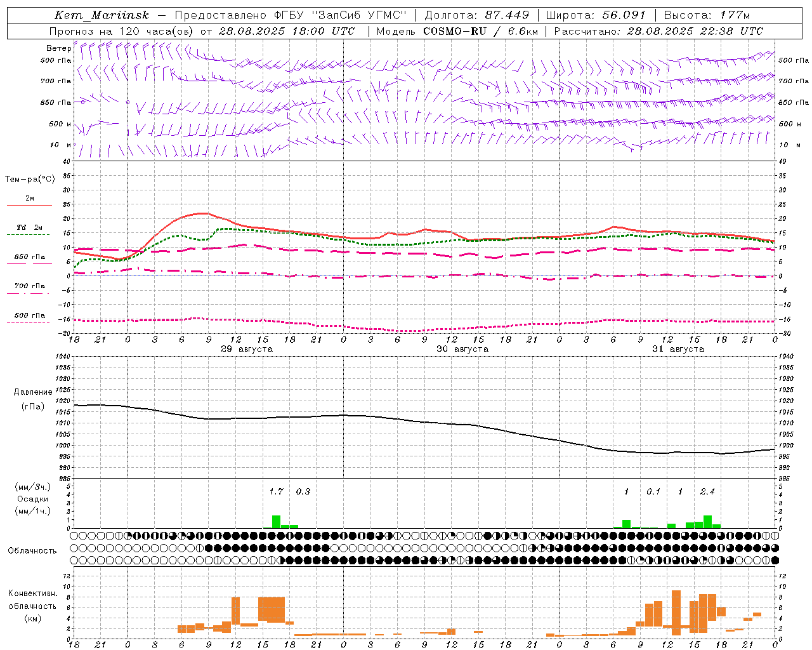The image size is (812, 650).
Task: Click the 0.3 precipitation total
Action: click(303, 491)
